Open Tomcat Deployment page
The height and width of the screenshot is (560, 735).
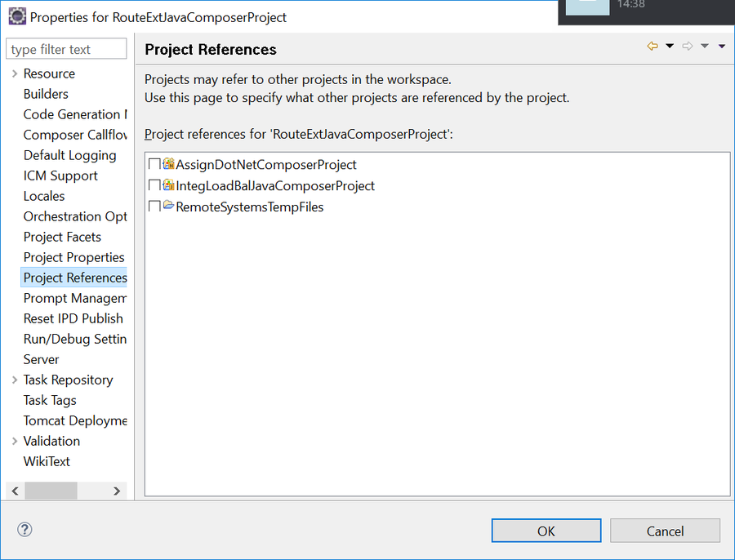pyautogui.click(x=75, y=421)
